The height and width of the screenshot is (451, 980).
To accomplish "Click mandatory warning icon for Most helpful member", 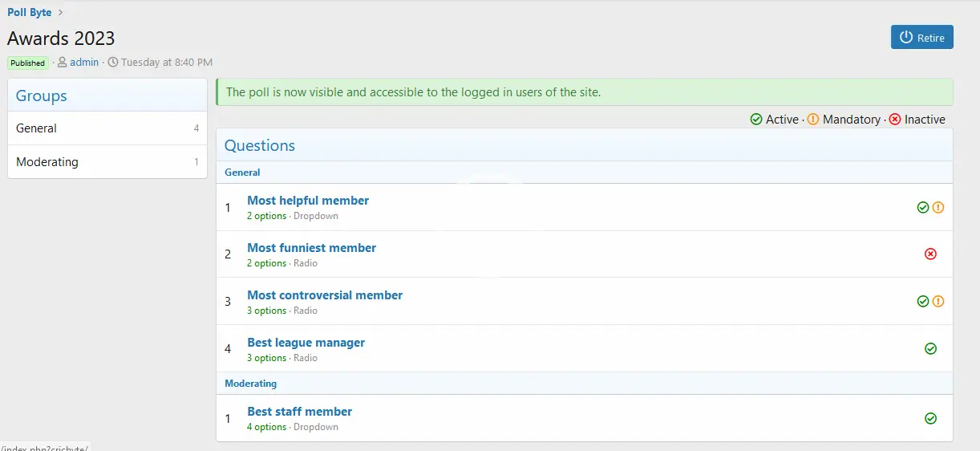I will tap(938, 207).
